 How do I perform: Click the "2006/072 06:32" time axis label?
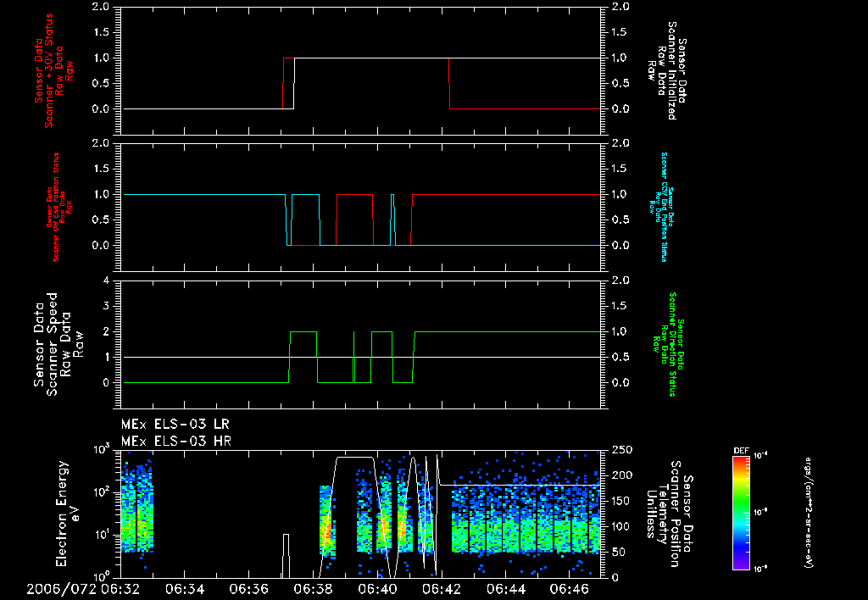(83, 590)
